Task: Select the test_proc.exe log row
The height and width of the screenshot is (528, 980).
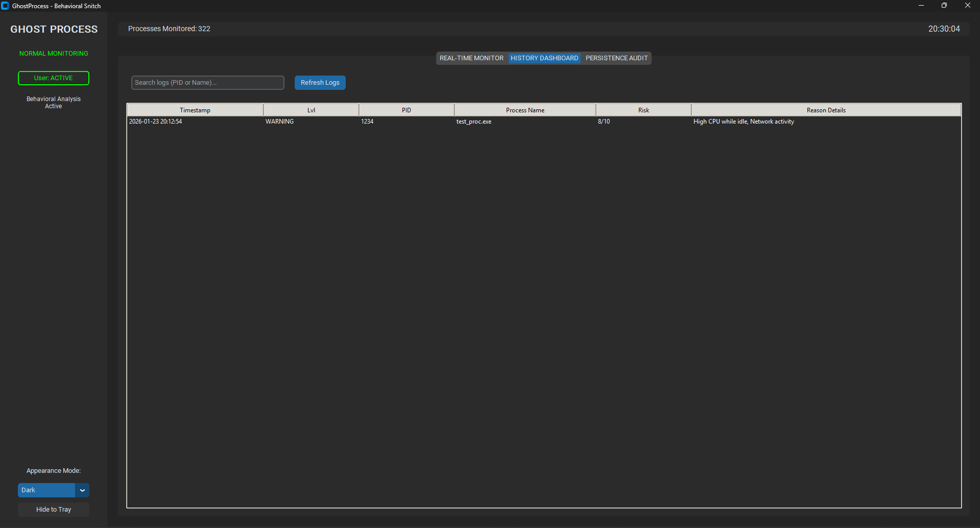Action: click(474, 122)
